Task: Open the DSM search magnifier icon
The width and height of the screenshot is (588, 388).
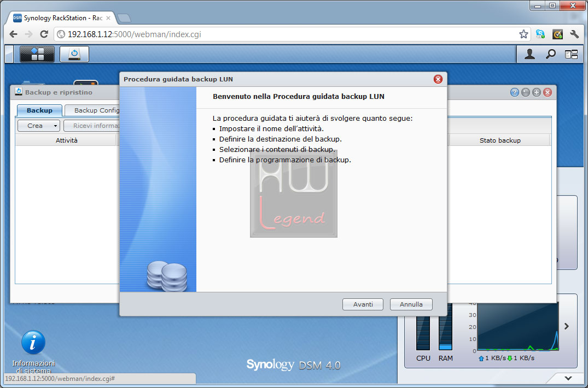Action: 550,54
